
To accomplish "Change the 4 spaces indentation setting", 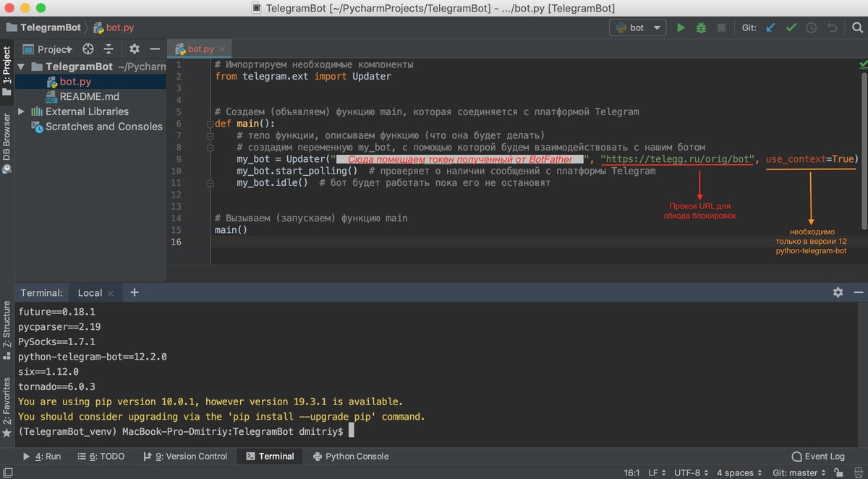I will click(x=734, y=472).
